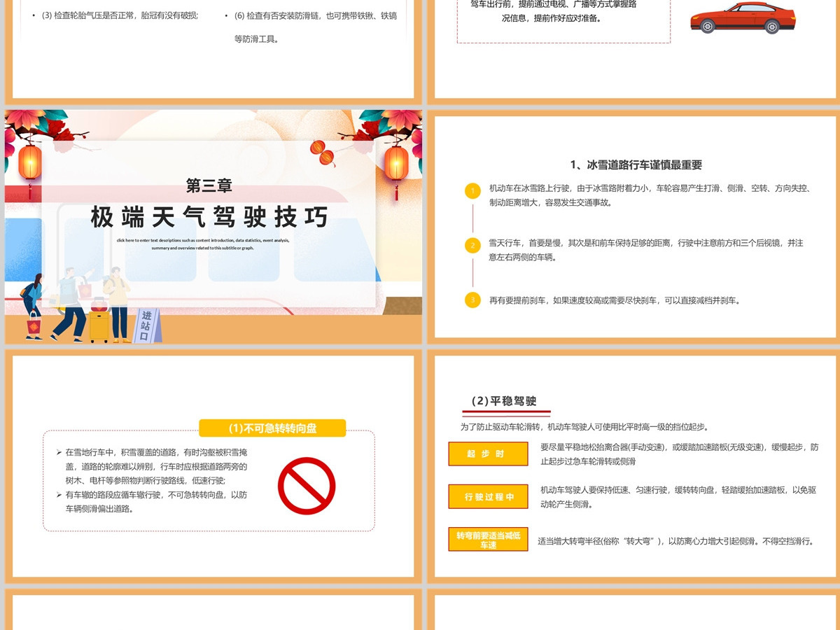This screenshot has height=630, width=840.
Task: Click the bullet starting 有车辙的路段应循车辙行驶
Action: (x=153, y=502)
